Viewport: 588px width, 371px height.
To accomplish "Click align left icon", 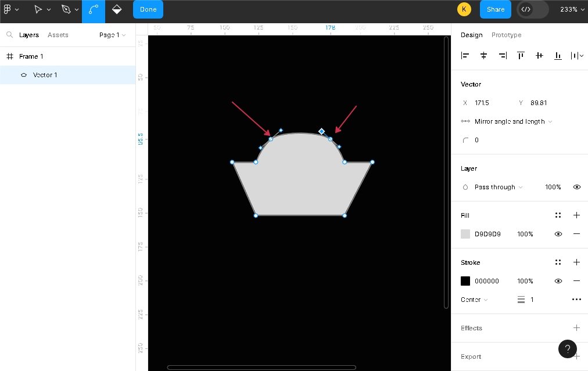I will pos(465,56).
